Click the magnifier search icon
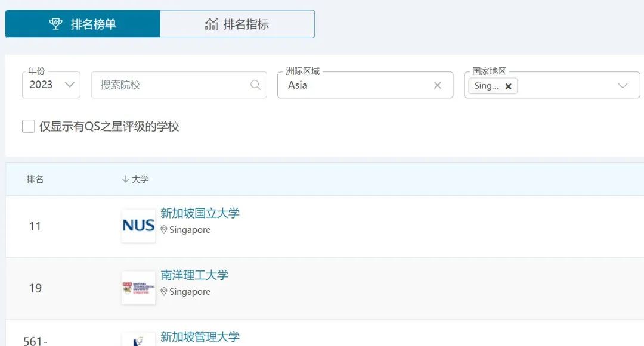Image resolution: width=644 pixels, height=346 pixels. pos(255,85)
